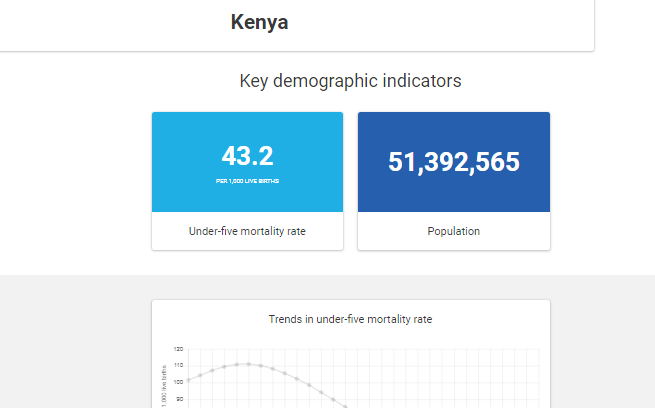Select the 51,392,565 population figure
Viewport: 655px width, 408px height.
tap(453, 163)
